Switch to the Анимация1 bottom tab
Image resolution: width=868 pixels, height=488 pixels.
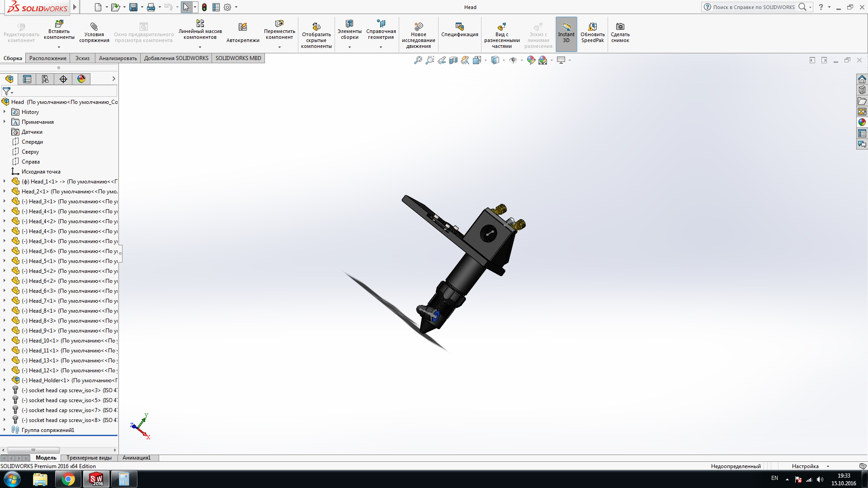coord(136,458)
